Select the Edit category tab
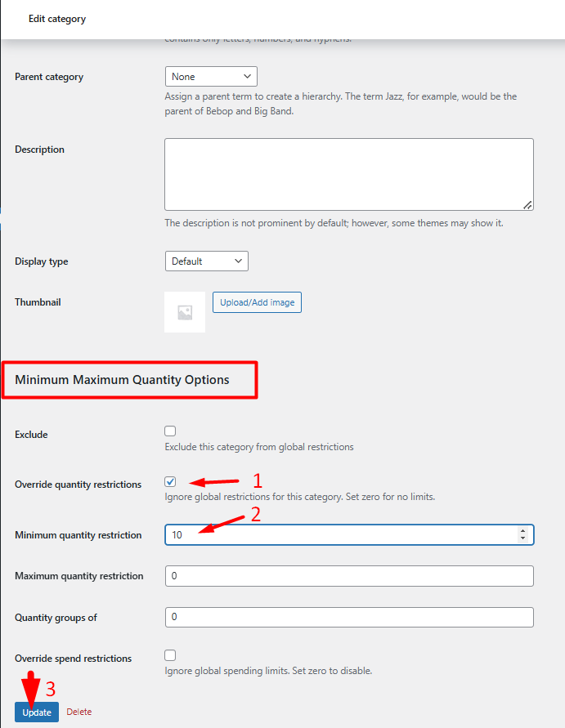Viewport: 565px width, 728px height. [56, 18]
